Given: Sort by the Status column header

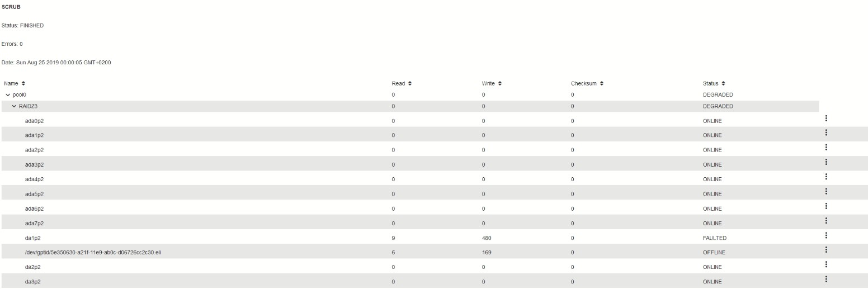Looking at the screenshot, I should tap(714, 83).
